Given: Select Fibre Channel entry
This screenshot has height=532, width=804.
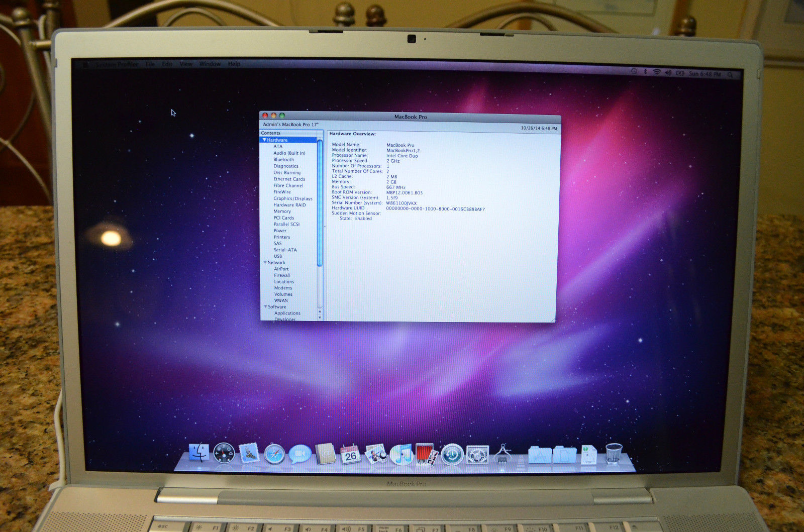Looking at the screenshot, I should [x=288, y=186].
